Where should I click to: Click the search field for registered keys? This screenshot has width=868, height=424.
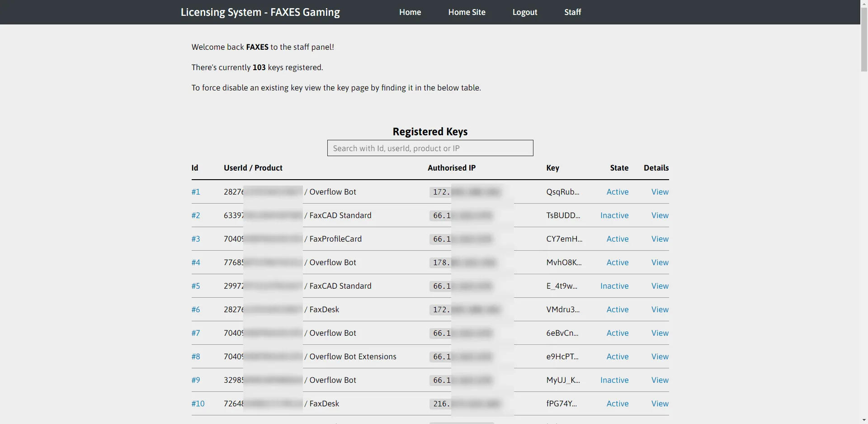tap(429, 148)
